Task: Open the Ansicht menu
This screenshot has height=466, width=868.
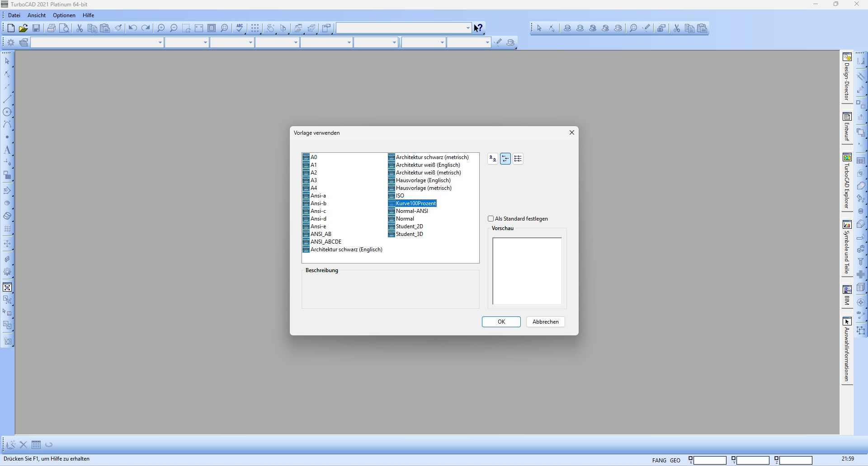Action: pyautogui.click(x=37, y=15)
